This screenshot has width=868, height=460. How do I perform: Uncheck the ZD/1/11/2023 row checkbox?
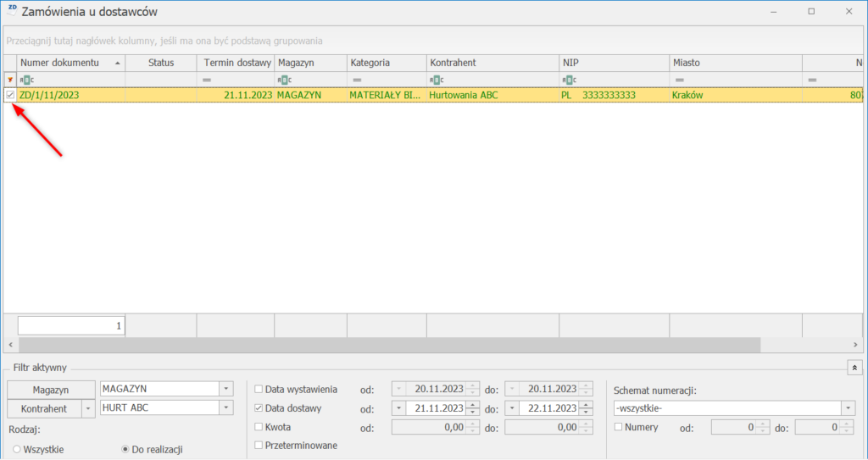[10, 96]
